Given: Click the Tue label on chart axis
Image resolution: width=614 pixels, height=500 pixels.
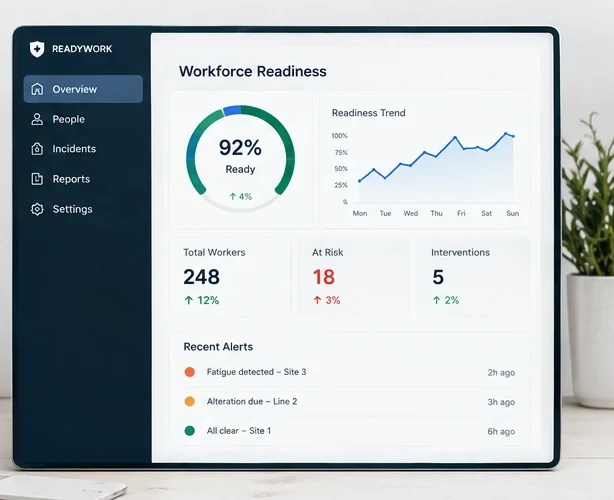Looking at the screenshot, I should (x=385, y=213).
